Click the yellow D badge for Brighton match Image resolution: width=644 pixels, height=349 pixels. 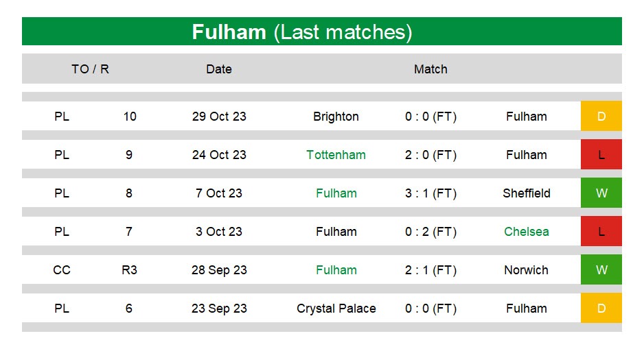pos(601,116)
